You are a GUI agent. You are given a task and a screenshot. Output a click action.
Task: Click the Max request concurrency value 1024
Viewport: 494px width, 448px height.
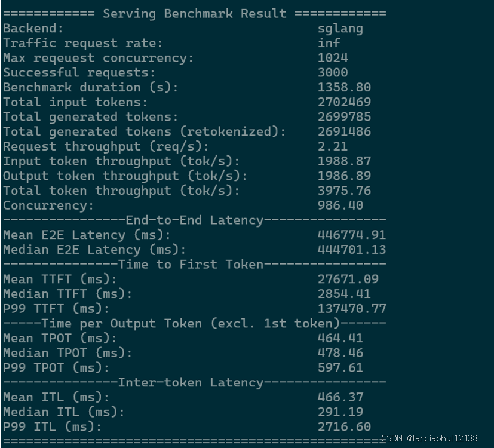333,58
